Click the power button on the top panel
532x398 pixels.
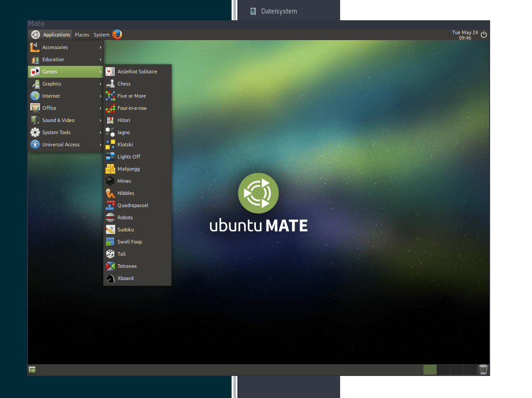pos(484,34)
